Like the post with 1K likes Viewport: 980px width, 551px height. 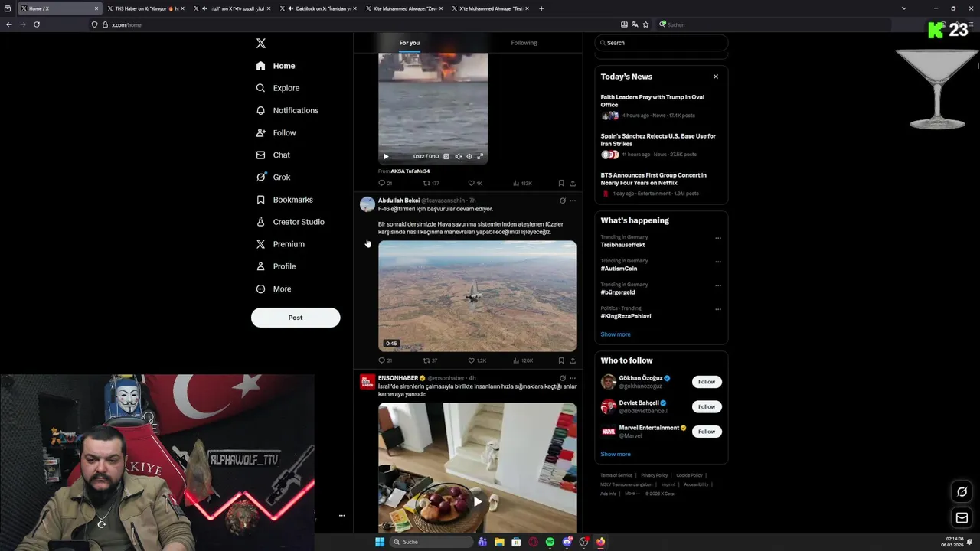point(475,184)
